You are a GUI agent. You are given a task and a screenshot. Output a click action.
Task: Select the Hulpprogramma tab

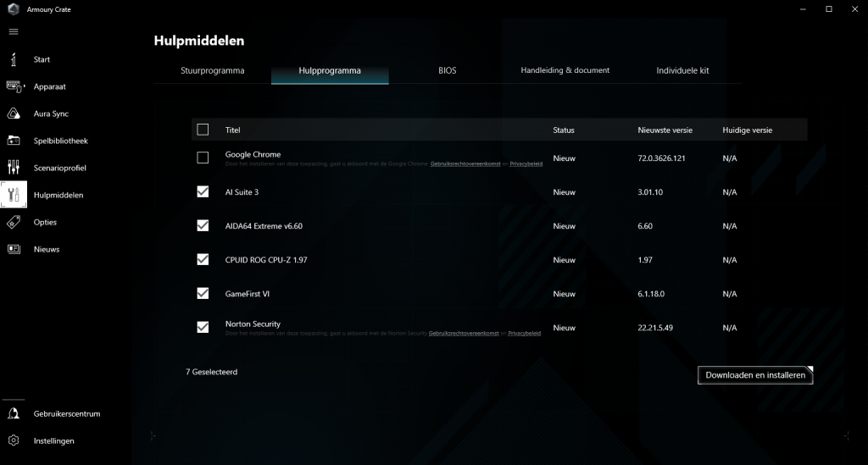tap(330, 71)
